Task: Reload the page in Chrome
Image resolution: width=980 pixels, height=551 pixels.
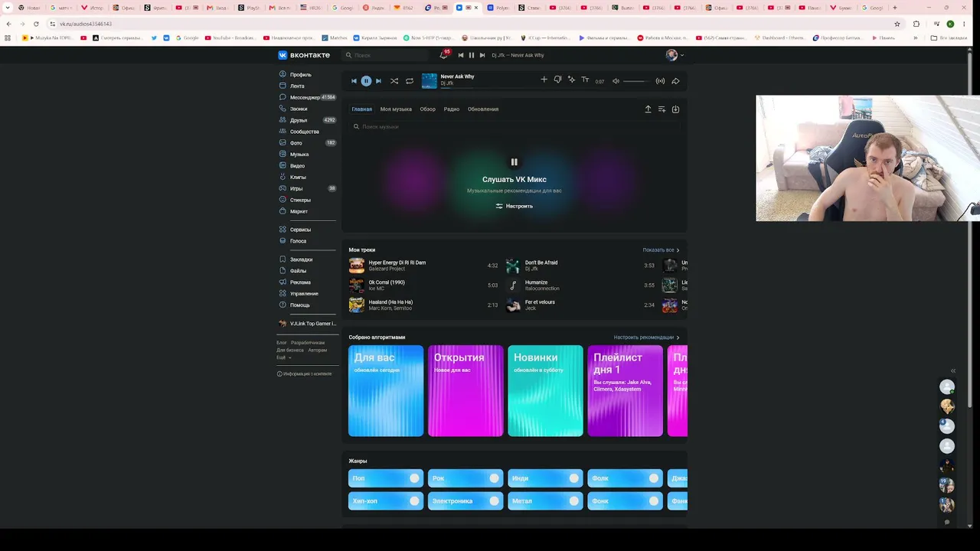Action: pos(36,24)
